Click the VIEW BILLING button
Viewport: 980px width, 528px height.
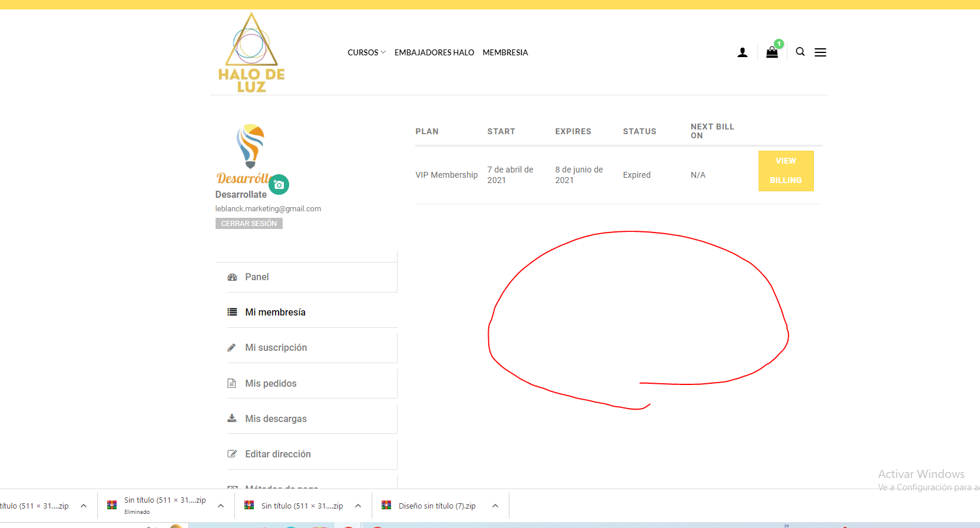pos(786,171)
